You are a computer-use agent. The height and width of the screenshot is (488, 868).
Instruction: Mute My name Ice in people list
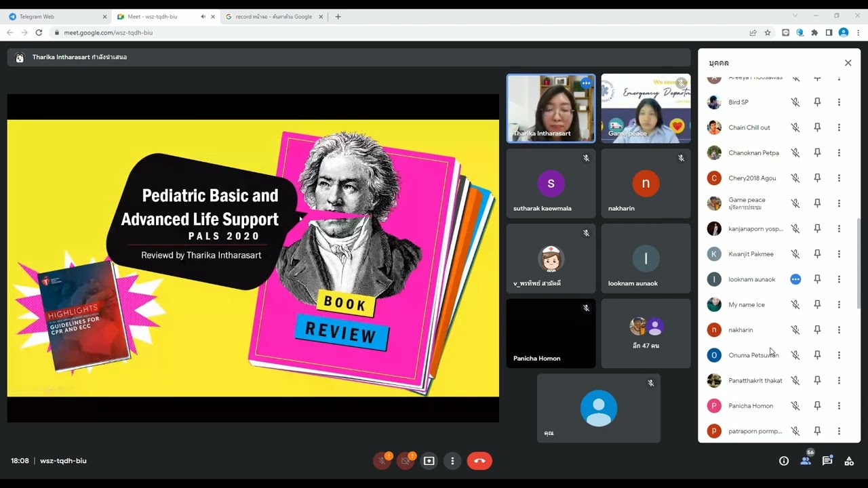pos(795,305)
